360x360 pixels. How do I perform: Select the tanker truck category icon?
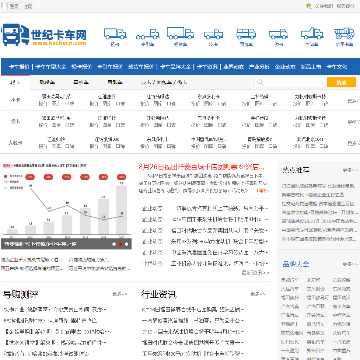(246, 36)
